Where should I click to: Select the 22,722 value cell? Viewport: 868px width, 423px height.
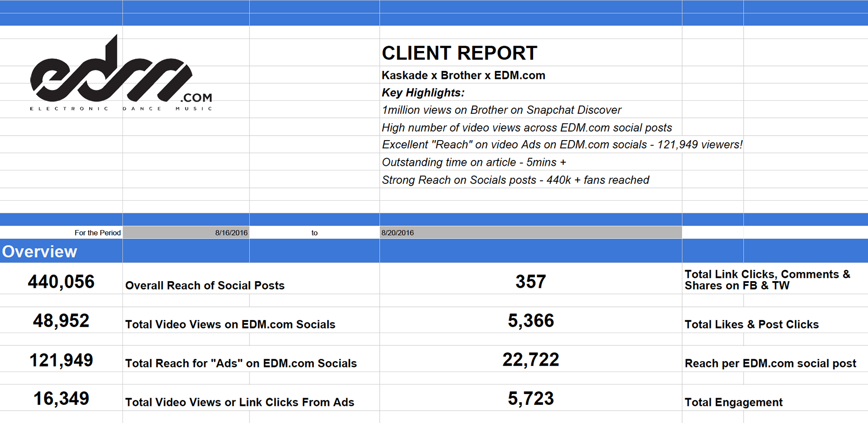pos(531,360)
